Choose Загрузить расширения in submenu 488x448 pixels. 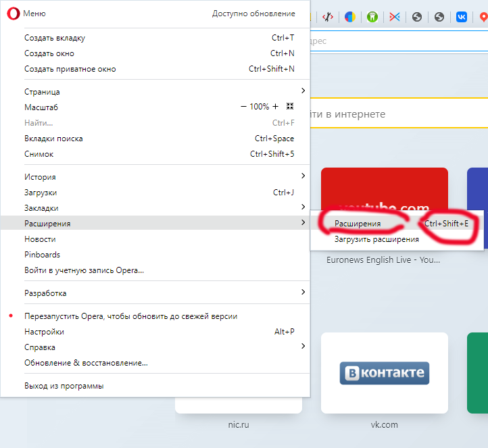(x=397, y=239)
